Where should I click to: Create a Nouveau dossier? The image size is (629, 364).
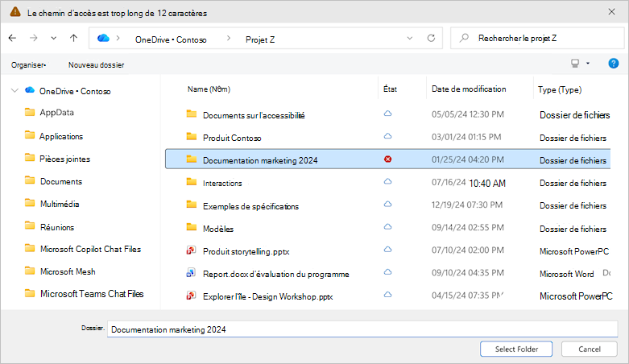[97, 65]
